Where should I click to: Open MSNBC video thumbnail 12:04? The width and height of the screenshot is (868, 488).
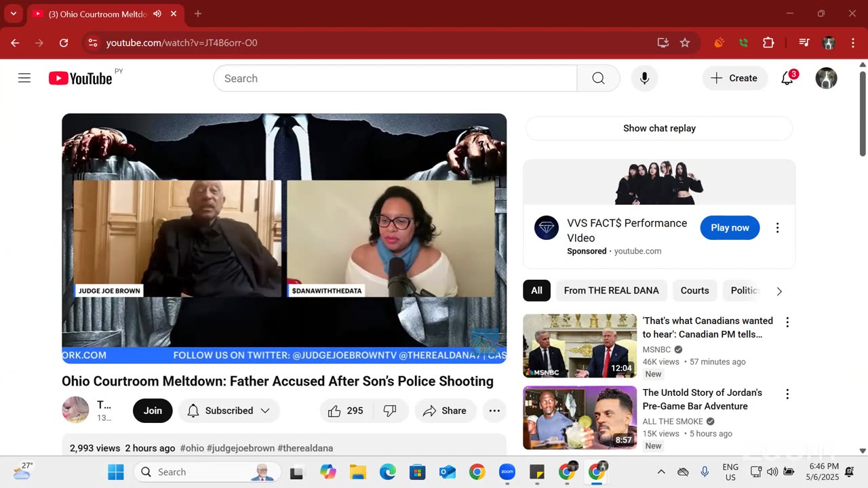coord(580,346)
